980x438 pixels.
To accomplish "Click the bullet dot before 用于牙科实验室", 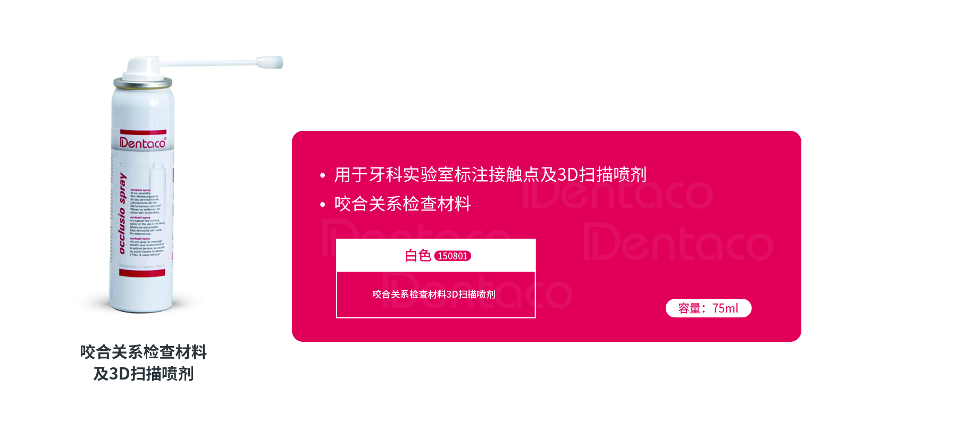I will [322, 175].
